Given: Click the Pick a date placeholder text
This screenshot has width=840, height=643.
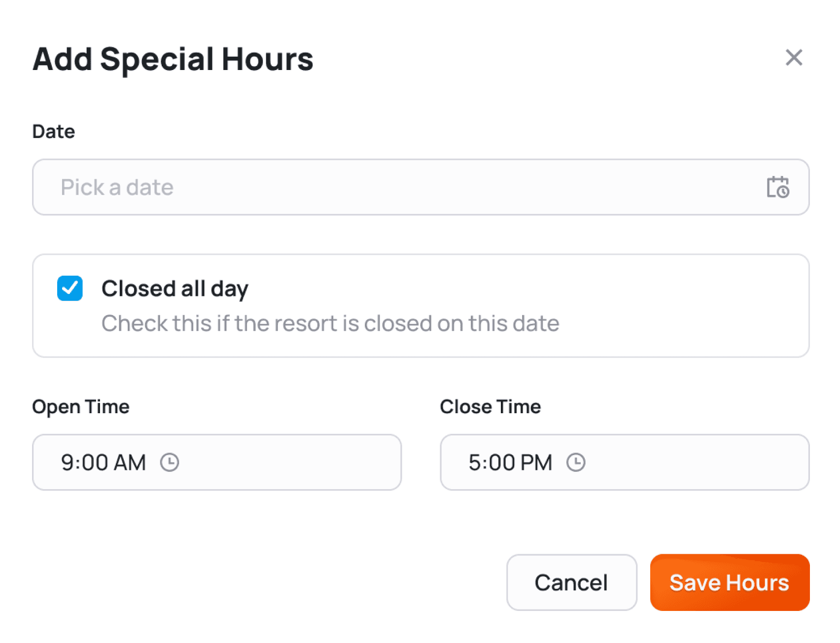Looking at the screenshot, I should point(117,187).
